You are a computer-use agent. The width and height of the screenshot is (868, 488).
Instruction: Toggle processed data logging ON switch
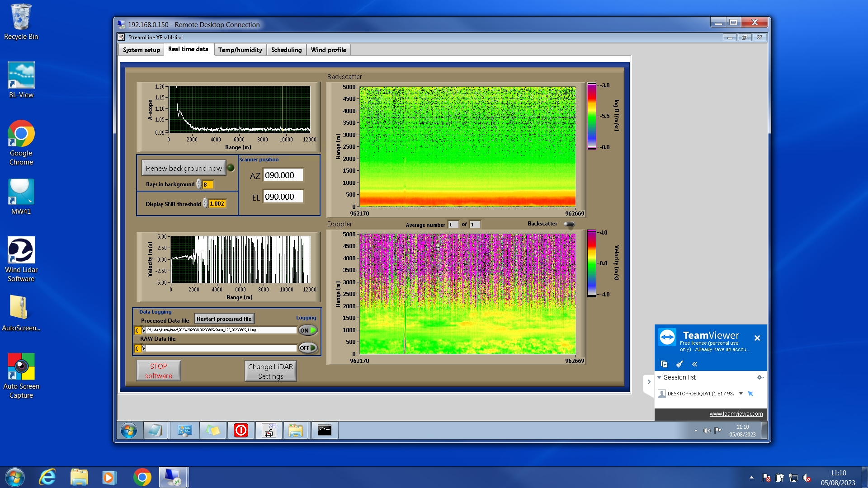tap(308, 330)
